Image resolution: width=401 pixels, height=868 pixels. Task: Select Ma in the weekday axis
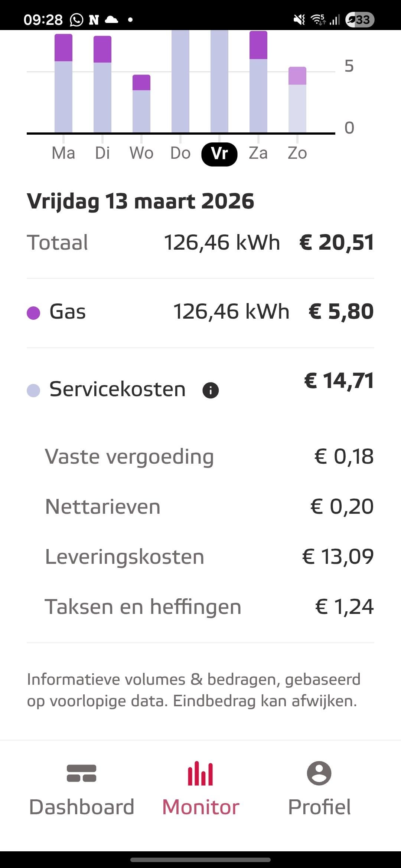tap(63, 153)
